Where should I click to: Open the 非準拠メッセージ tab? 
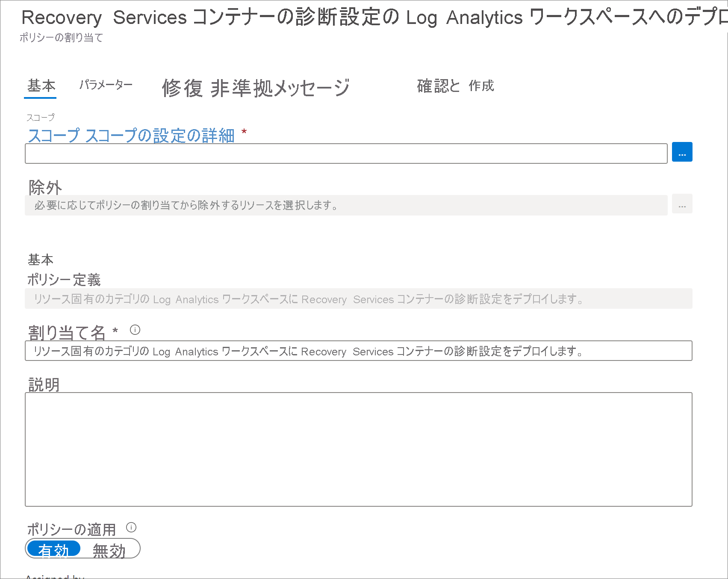280,88
